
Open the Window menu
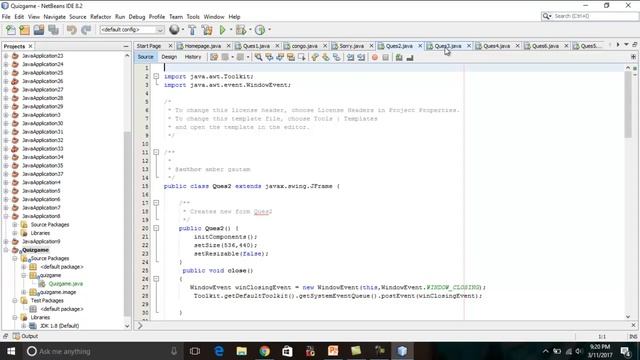(214, 17)
